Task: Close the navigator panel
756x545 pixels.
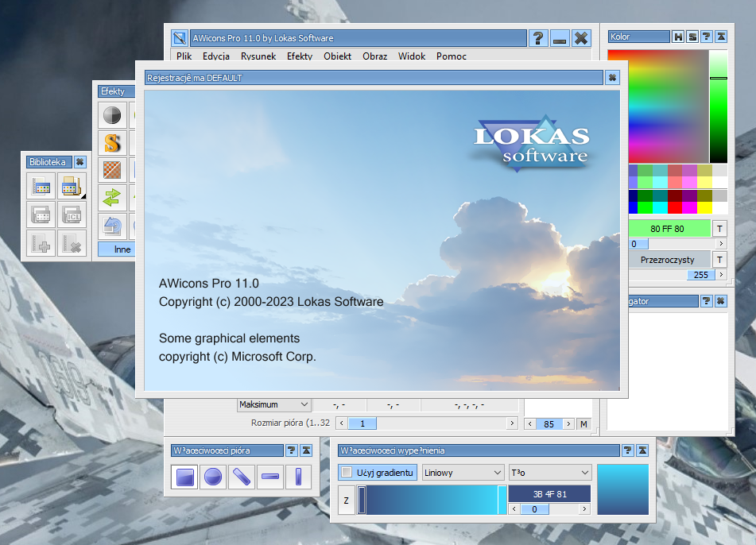Action: click(721, 301)
